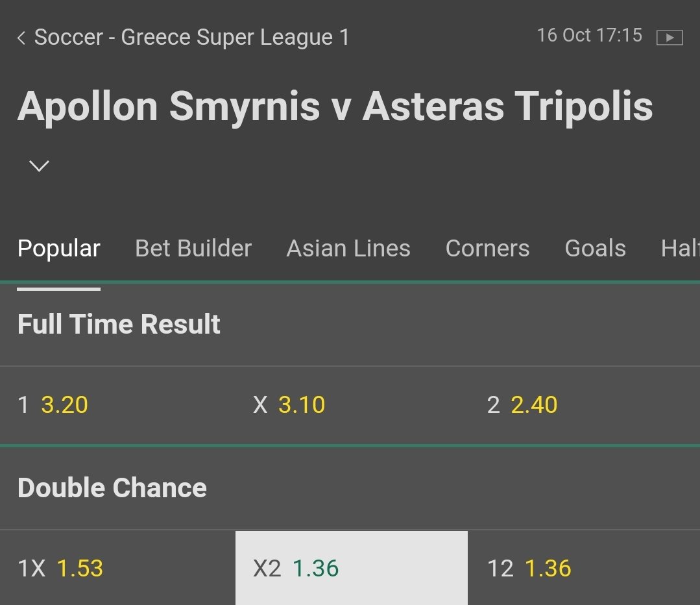Expand the match details chevron
700x605 pixels.
click(x=39, y=166)
